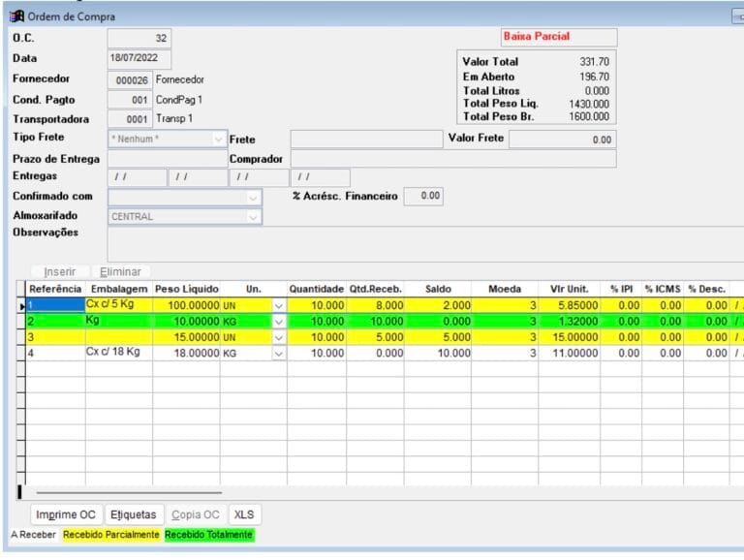744x560 pixels.
Task: Click the Recebido Parcialmente yellow legend
Action: [x=111, y=535]
